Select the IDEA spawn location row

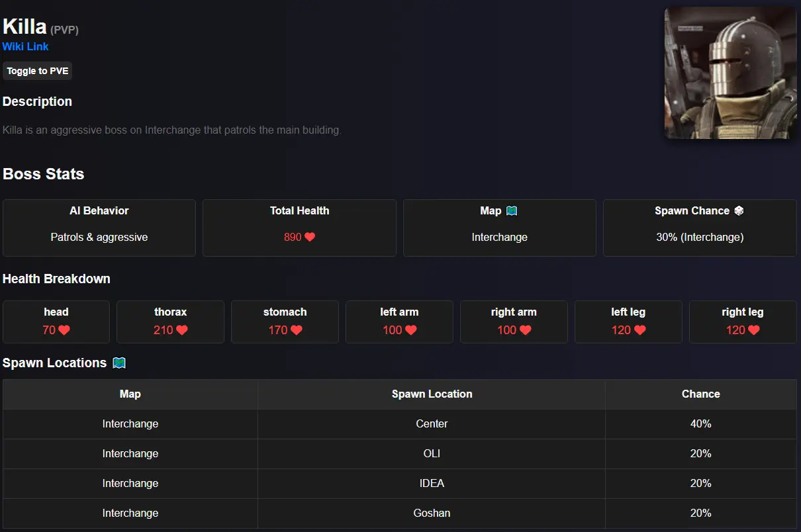pos(432,483)
